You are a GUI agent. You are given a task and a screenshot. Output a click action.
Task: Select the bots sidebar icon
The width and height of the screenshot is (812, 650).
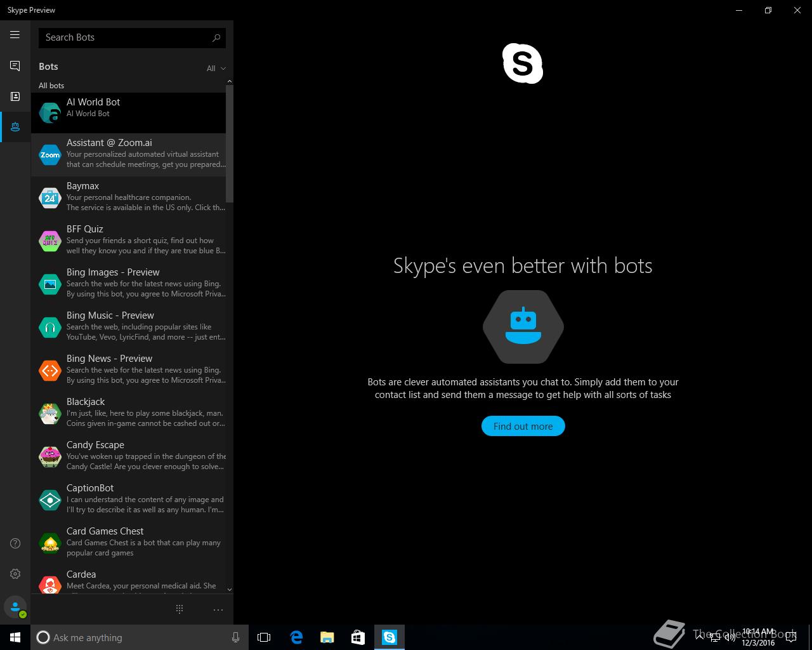coord(15,127)
